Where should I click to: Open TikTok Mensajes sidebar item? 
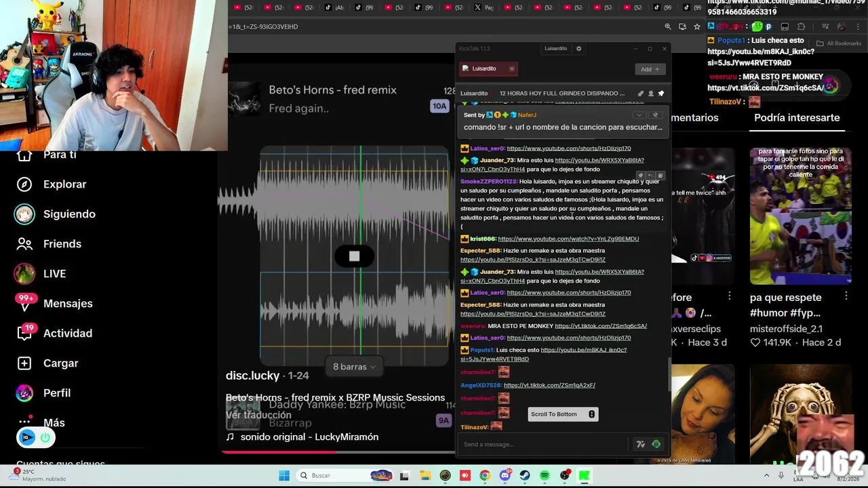pyautogui.click(x=54, y=304)
